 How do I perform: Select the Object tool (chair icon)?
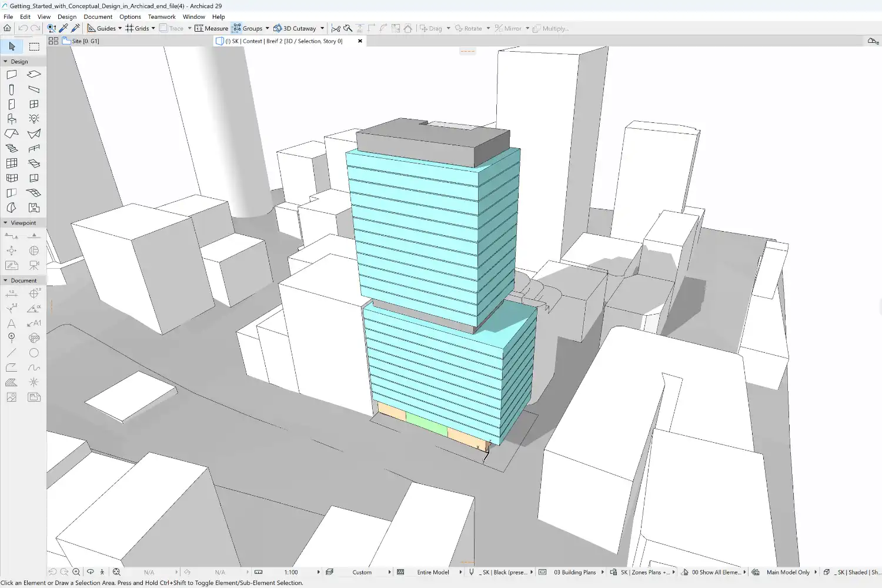(x=12, y=118)
